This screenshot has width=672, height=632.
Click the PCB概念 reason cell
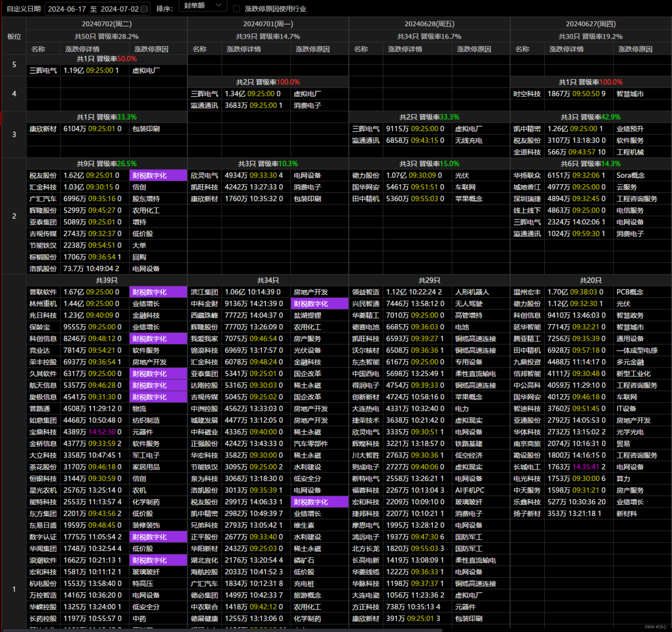pos(631,292)
